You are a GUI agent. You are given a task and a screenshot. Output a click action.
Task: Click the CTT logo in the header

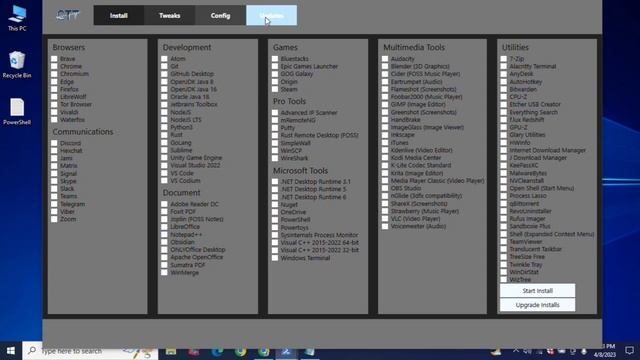68,16
